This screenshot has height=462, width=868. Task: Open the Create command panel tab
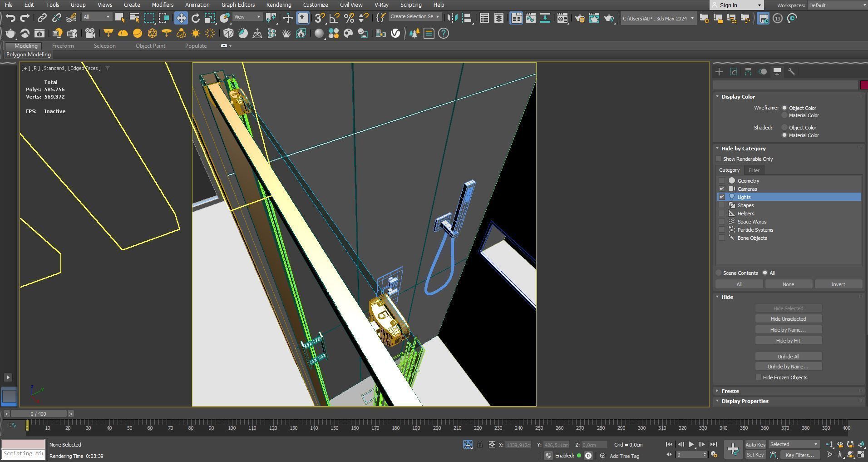point(719,72)
